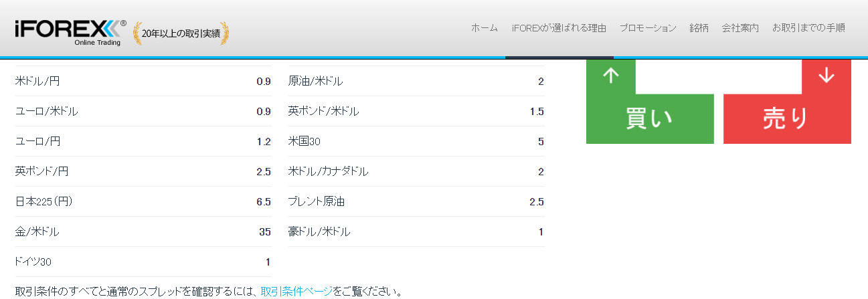This screenshot has height=299, width=868.
Task: Go to the プロモーション menu item
Action: click(x=648, y=28)
